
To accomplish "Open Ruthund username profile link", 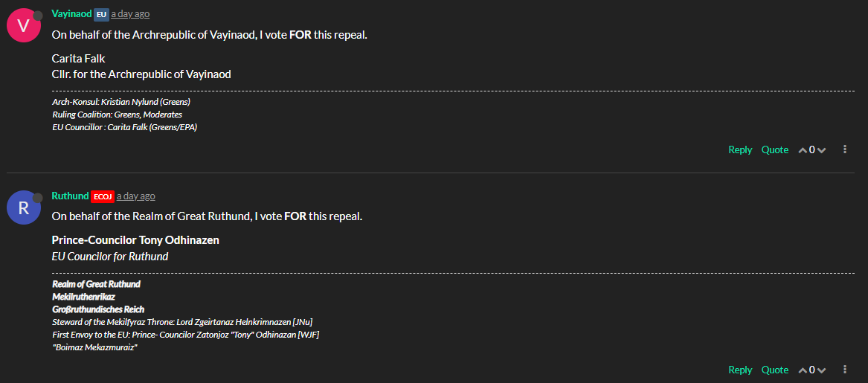I will (71, 196).
